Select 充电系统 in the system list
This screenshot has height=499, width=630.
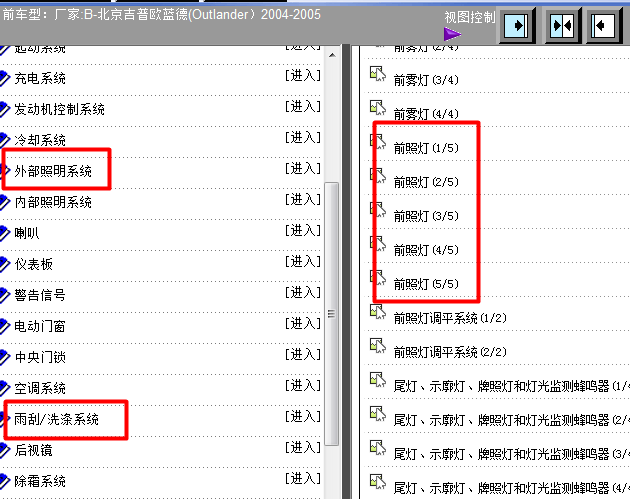(x=40, y=78)
